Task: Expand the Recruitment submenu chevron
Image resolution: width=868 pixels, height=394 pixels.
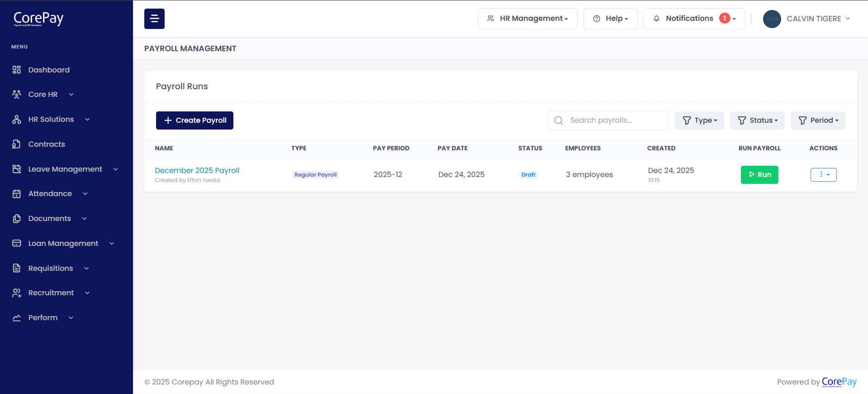Action: click(87, 293)
